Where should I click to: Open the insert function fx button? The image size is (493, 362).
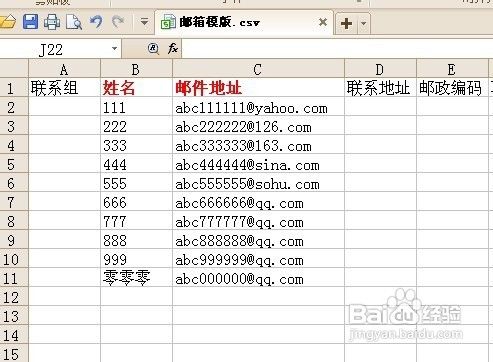tap(173, 49)
